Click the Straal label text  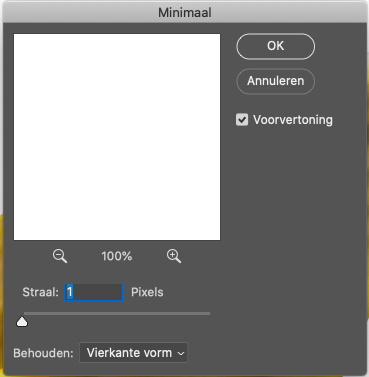tap(41, 292)
